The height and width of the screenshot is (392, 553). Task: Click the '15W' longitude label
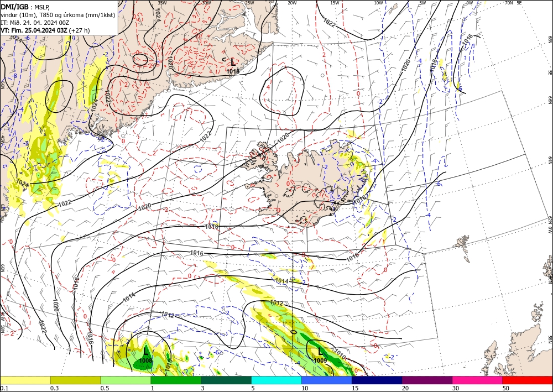coord(335,3)
